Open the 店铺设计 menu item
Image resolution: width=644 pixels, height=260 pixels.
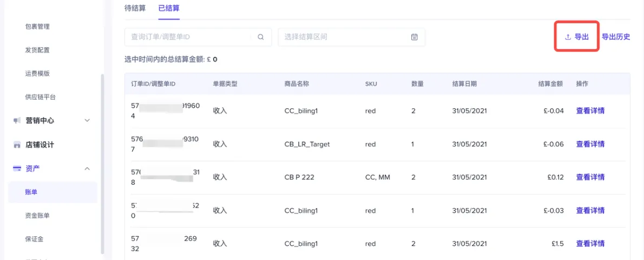coord(40,145)
